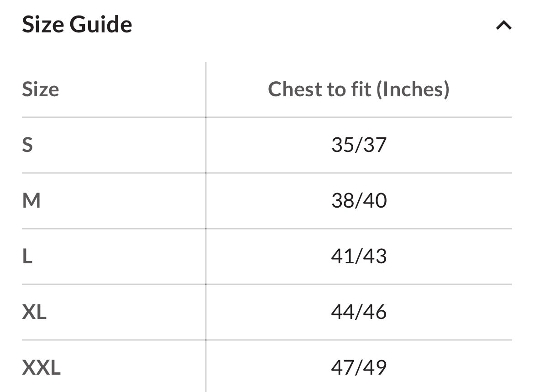Click the 38/40 chest measurement
Viewport: 534px width, 392px height.
click(x=359, y=200)
